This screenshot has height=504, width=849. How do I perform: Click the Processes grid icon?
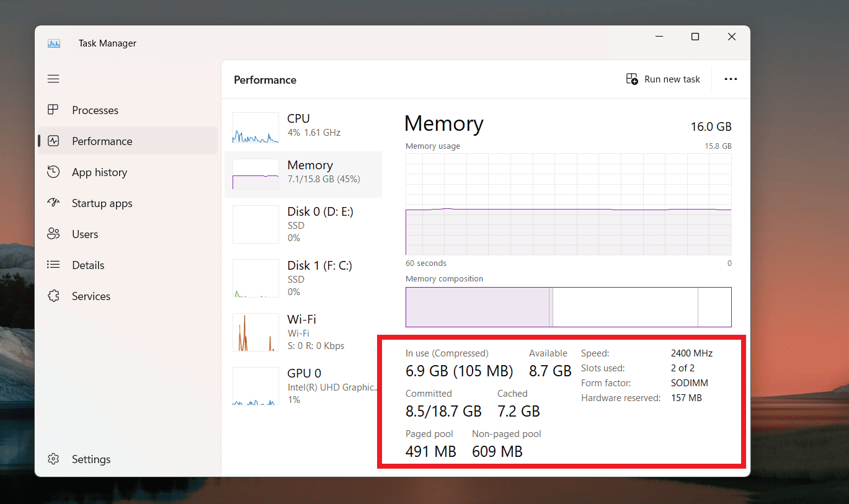pos(53,110)
